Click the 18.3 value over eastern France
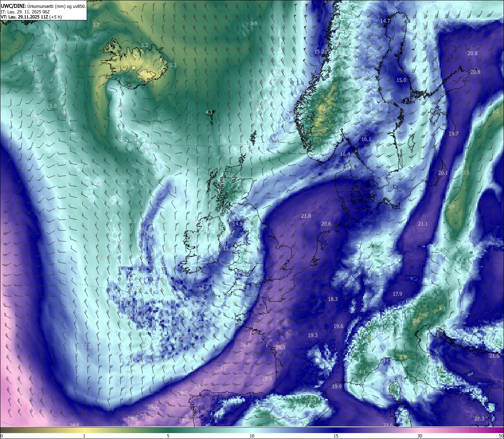The width and height of the screenshot is (504, 439). pyautogui.click(x=333, y=299)
